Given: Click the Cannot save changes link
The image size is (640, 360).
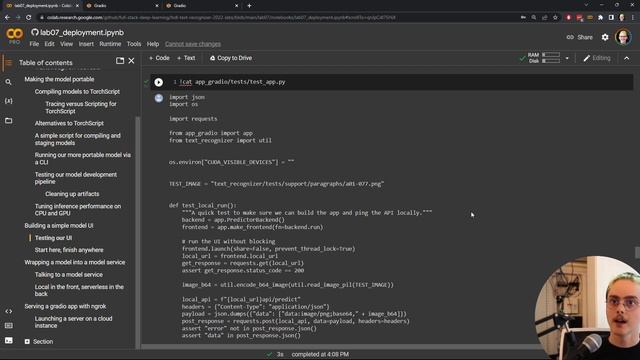Looking at the screenshot, I should pyautogui.click(x=193, y=44).
